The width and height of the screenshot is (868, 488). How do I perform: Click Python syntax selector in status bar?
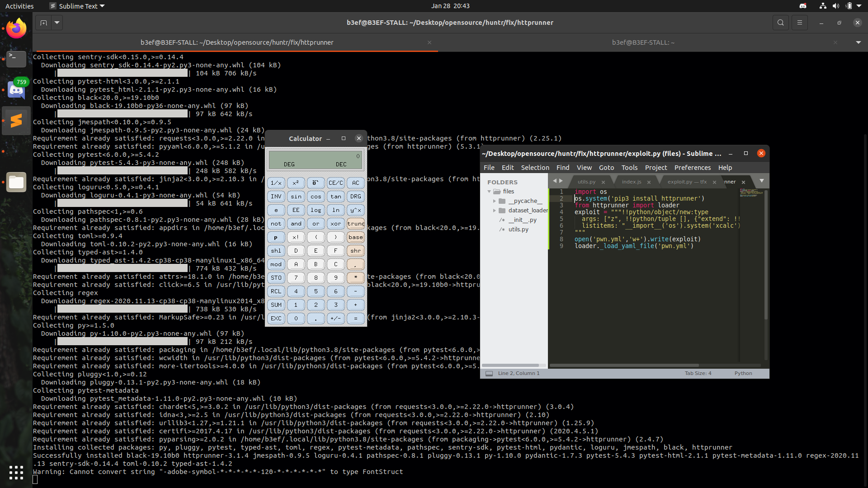point(743,373)
